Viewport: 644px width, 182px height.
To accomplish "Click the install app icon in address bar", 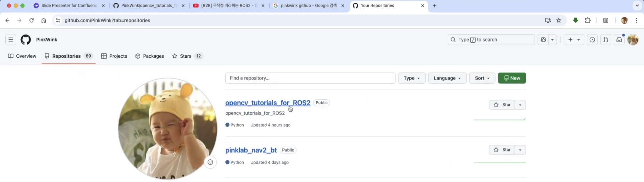I will [548, 20].
